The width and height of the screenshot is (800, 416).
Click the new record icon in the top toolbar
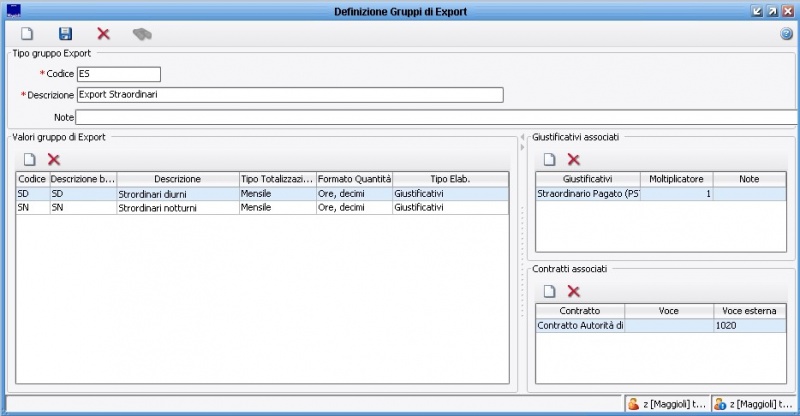(28, 34)
